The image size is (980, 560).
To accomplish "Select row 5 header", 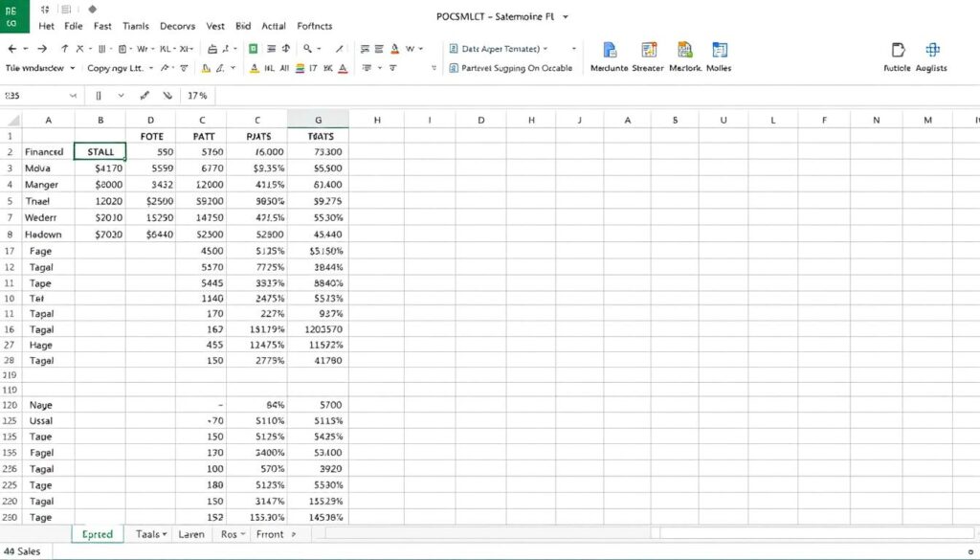I will click(11, 201).
